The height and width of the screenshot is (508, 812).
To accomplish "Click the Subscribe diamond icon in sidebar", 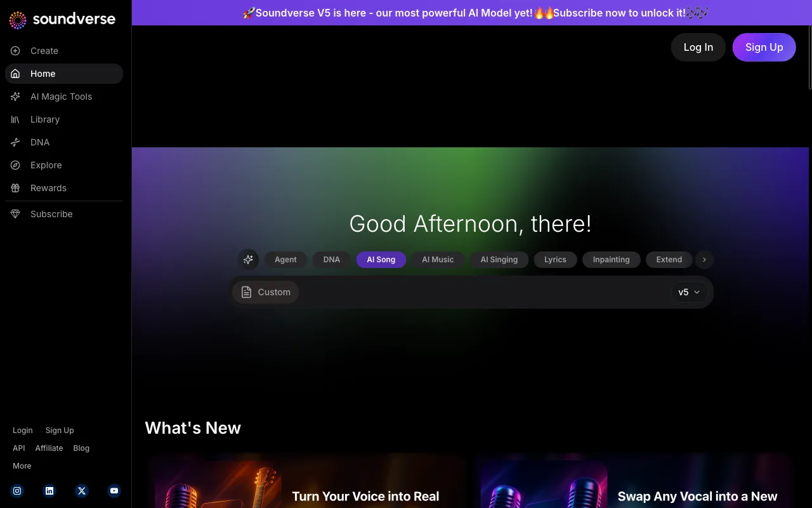I will [15, 214].
